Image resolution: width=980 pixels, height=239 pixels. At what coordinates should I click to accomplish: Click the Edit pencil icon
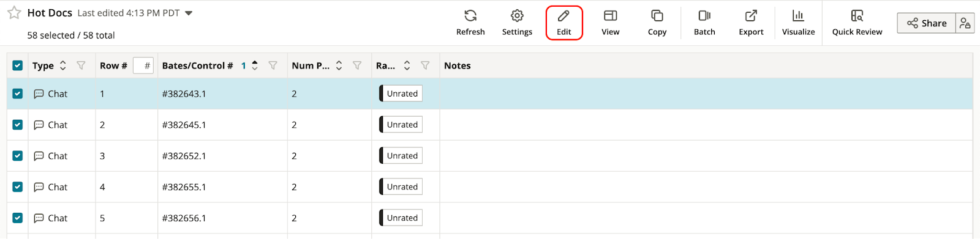[563, 16]
